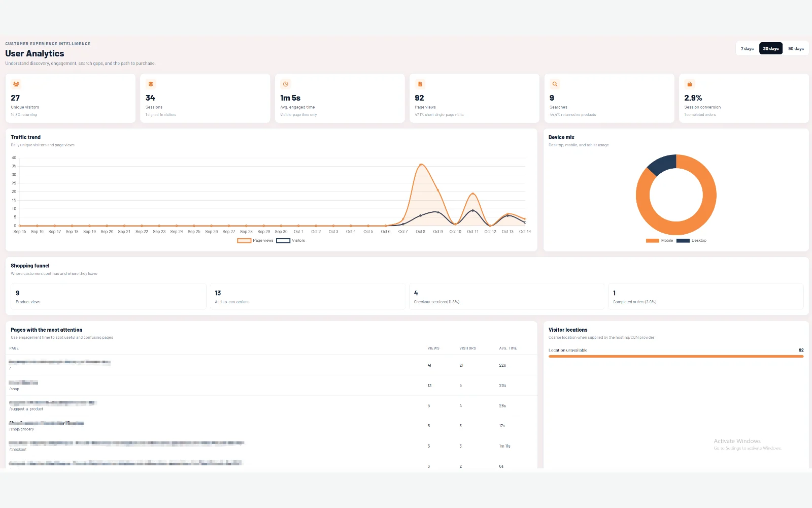Click the 1m 5s engaged time value
This screenshot has height=508, width=812.
click(x=290, y=98)
